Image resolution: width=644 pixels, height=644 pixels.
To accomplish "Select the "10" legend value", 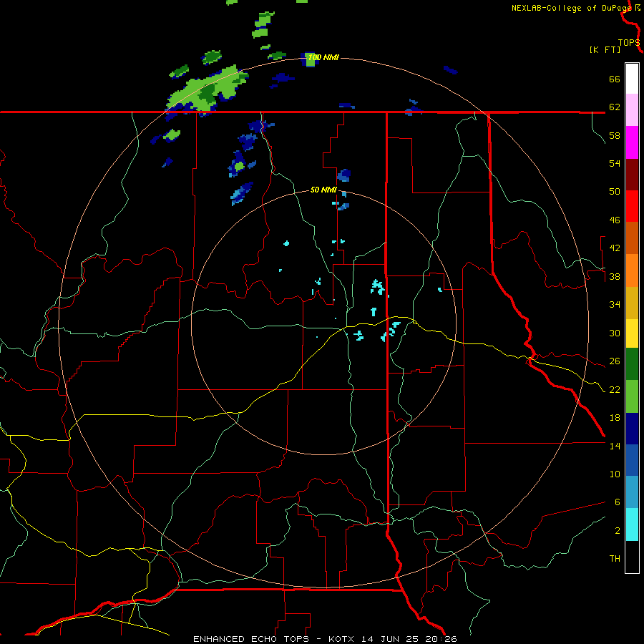I will click(x=615, y=474).
